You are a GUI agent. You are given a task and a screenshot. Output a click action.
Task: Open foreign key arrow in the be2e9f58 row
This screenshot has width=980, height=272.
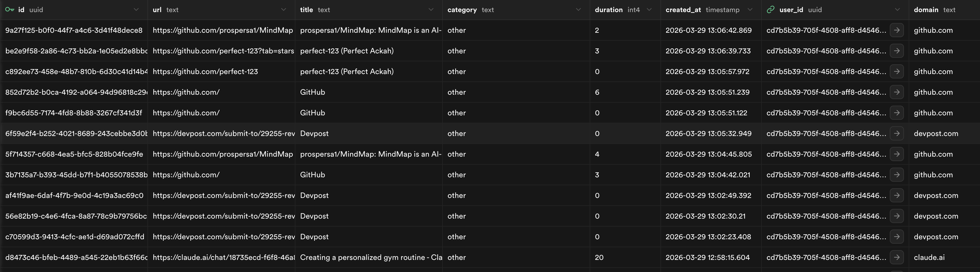[897, 51]
